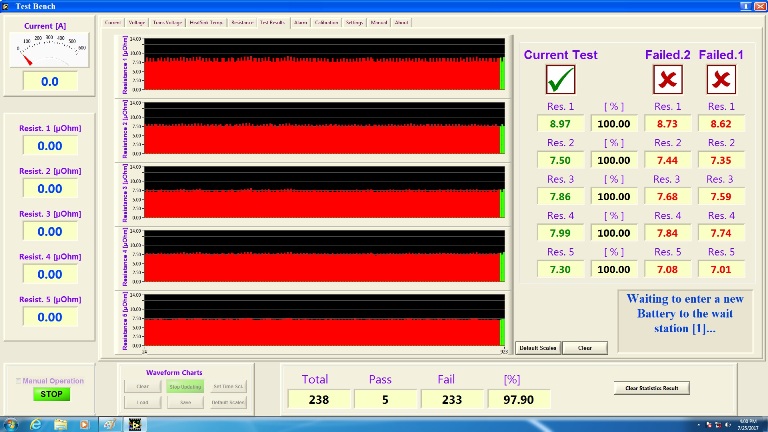Toggle the Manual Operation checkbox

click(19, 381)
